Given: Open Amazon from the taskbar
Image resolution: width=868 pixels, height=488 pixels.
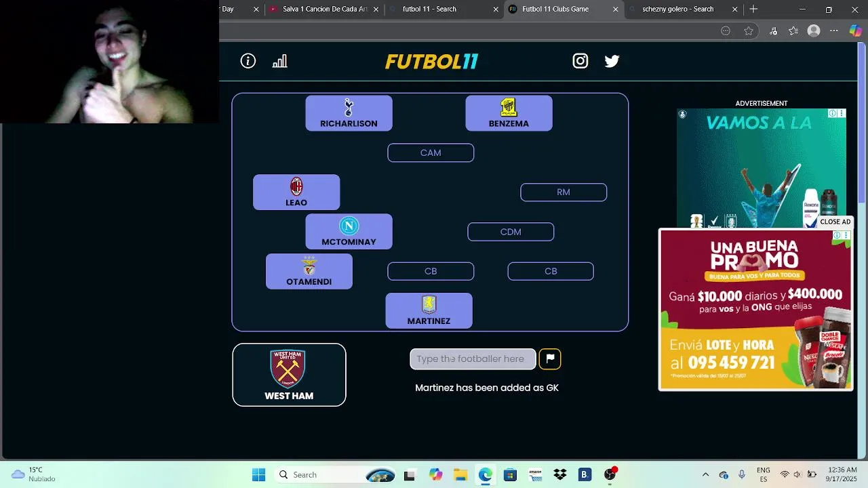Looking at the screenshot, I should coord(535,474).
